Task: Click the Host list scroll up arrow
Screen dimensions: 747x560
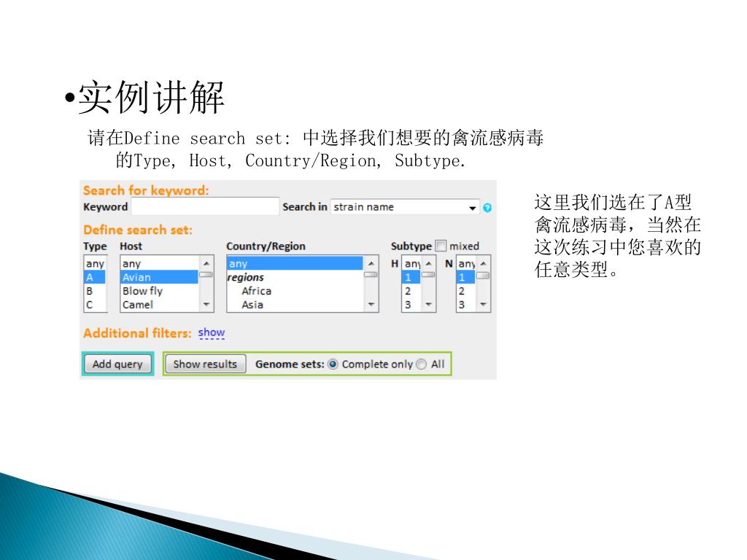Action: click(206, 263)
